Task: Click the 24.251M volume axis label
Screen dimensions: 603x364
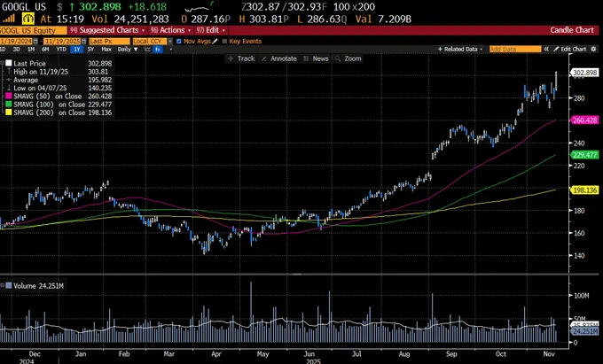Action: 584,331
